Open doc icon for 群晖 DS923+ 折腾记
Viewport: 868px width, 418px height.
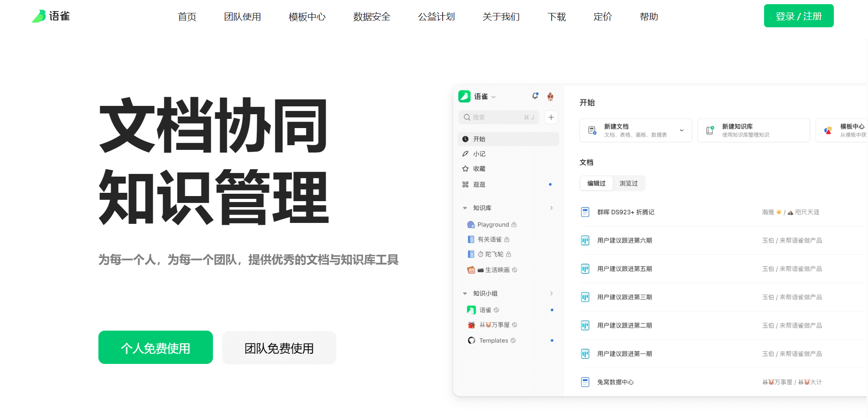coord(585,212)
